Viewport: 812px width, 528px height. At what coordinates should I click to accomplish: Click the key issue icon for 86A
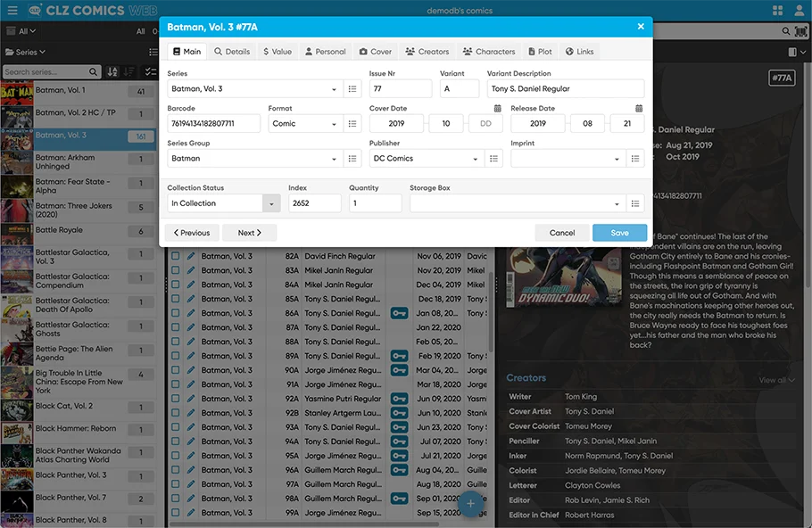[x=399, y=313]
